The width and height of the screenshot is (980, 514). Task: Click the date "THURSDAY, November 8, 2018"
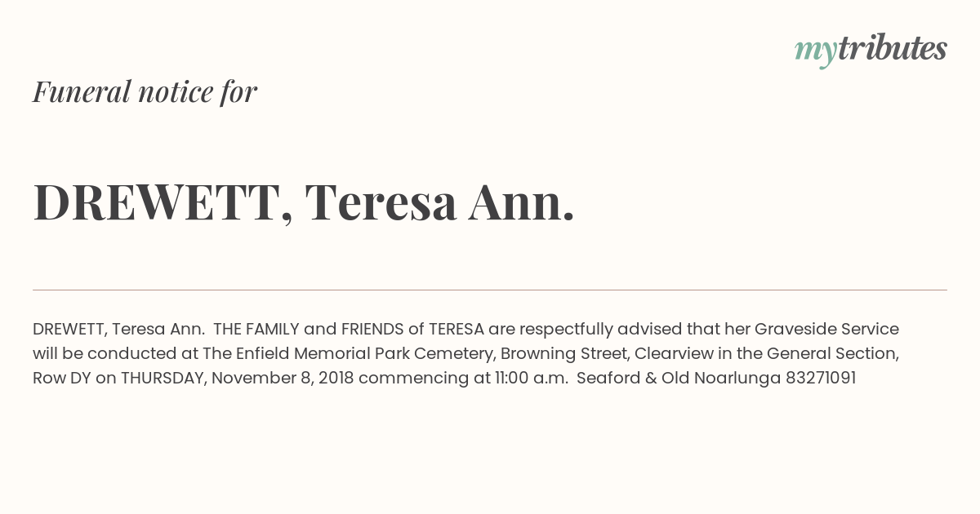click(238, 379)
